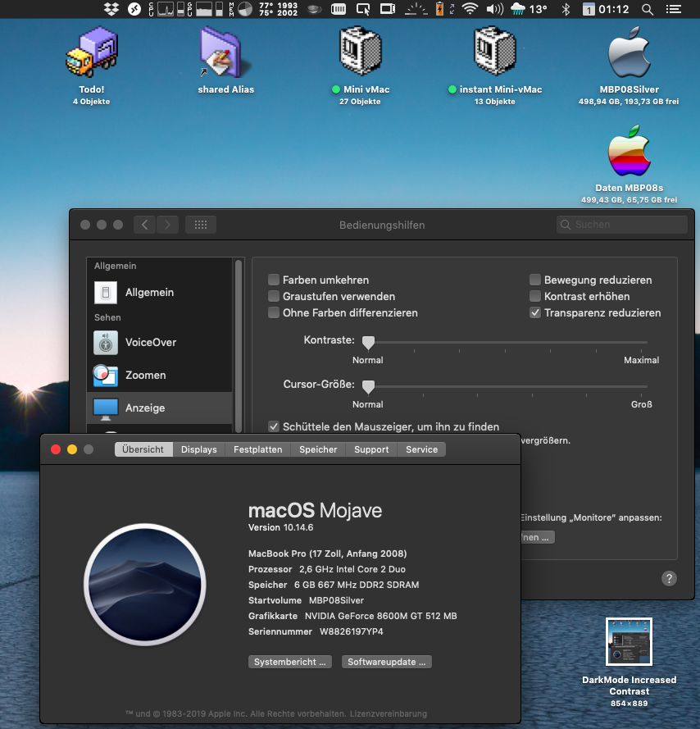Viewport: 700px width, 729px height.
Task: Switch to the Übersicht tab
Action: (143, 449)
